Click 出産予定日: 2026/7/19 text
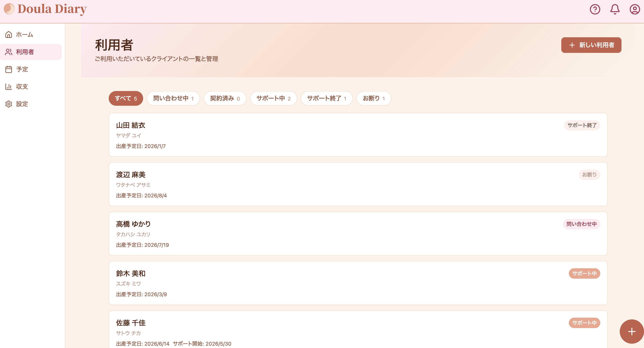 [142, 245]
